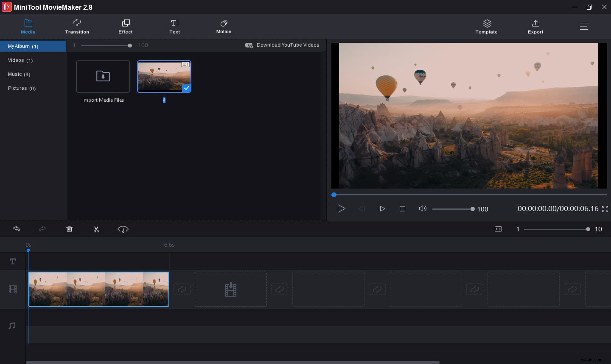Open the Transition panel
Viewport: 611px width, 364px height.
point(77,26)
